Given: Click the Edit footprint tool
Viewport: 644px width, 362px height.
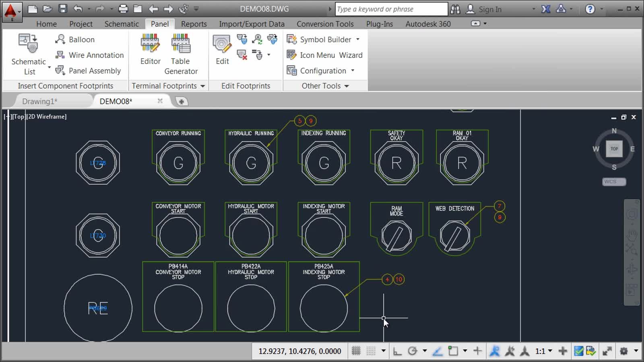Looking at the screenshot, I should click(x=221, y=48).
